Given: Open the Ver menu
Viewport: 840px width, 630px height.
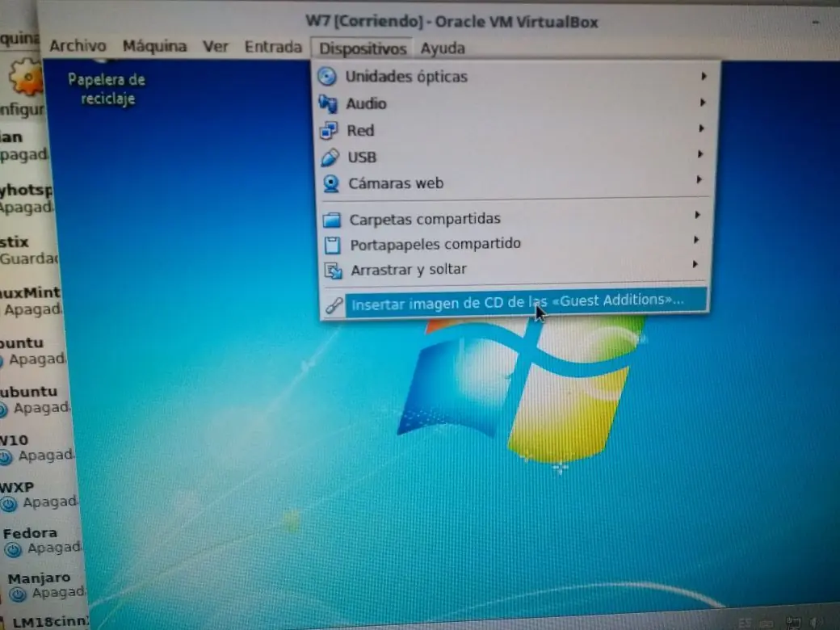Looking at the screenshot, I should tap(216, 47).
